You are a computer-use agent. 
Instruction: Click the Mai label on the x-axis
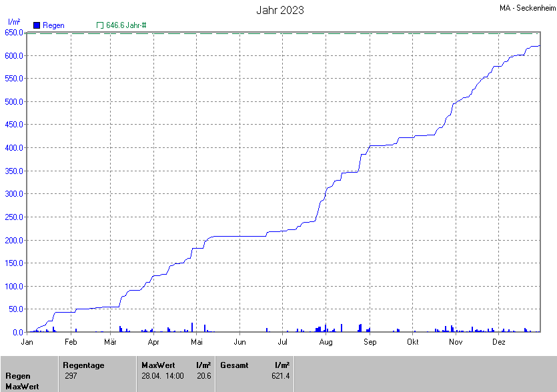click(196, 342)
